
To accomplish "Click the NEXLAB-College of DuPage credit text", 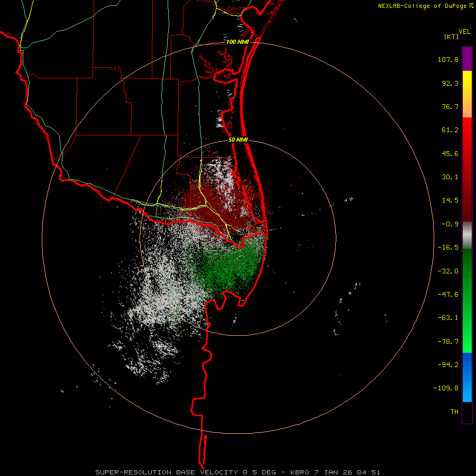I will coord(425,6).
